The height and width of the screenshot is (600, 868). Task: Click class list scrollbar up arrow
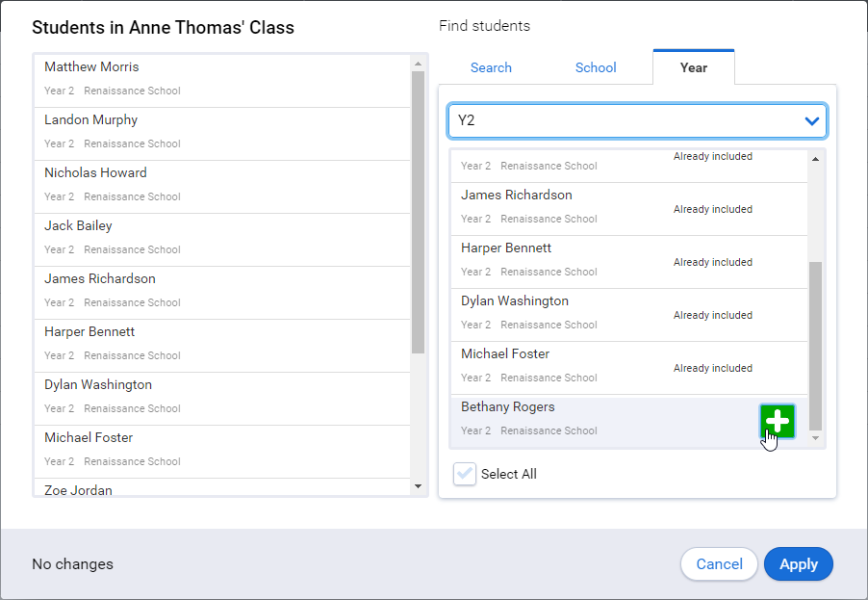tap(418, 64)
